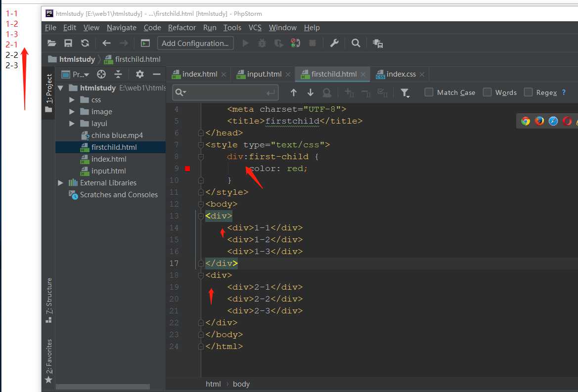578x392 pixels.
Task: Click into the find search input field
Action: tap(225, 92)
